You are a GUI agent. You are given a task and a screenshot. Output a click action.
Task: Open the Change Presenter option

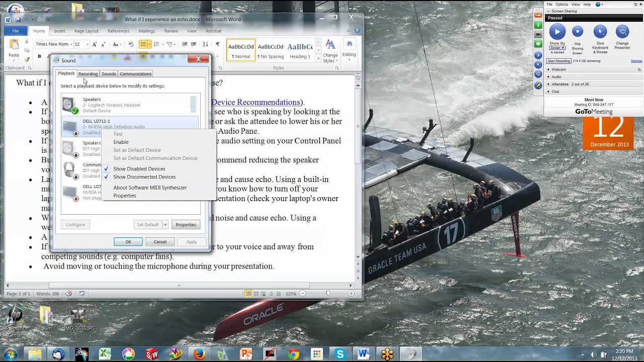click(622, 32)
